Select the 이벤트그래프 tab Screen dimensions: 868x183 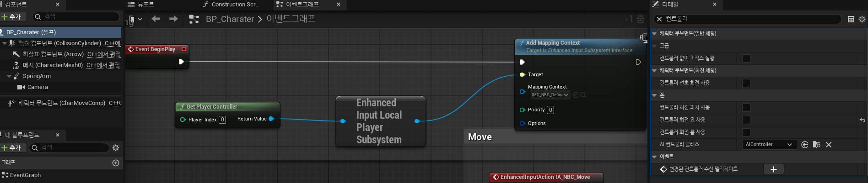(x=302, y=5)
